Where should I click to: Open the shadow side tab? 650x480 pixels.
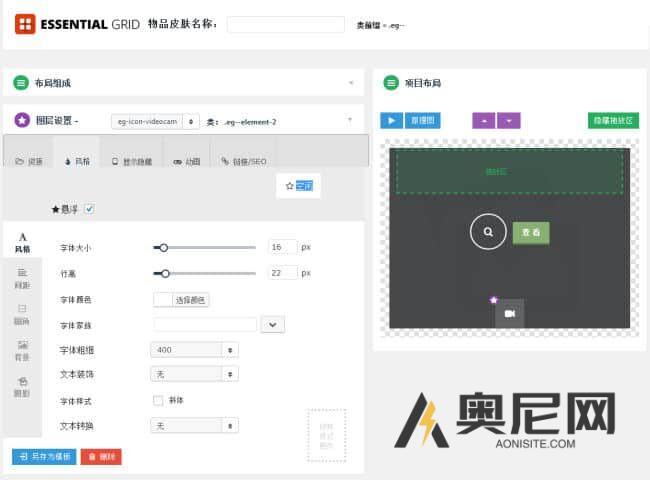click(22, 387)
